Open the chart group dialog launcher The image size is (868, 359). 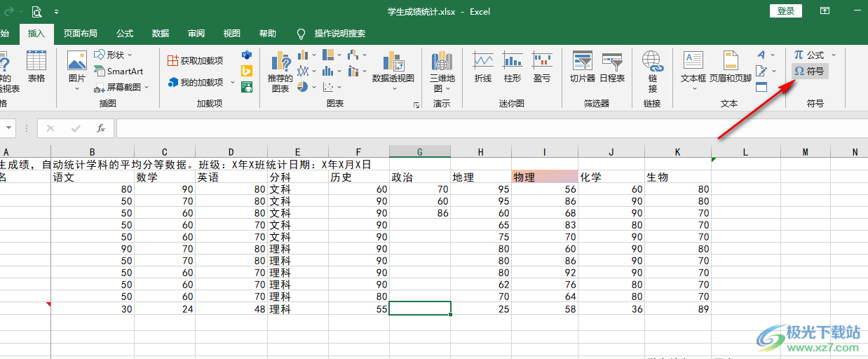(416, 104)
